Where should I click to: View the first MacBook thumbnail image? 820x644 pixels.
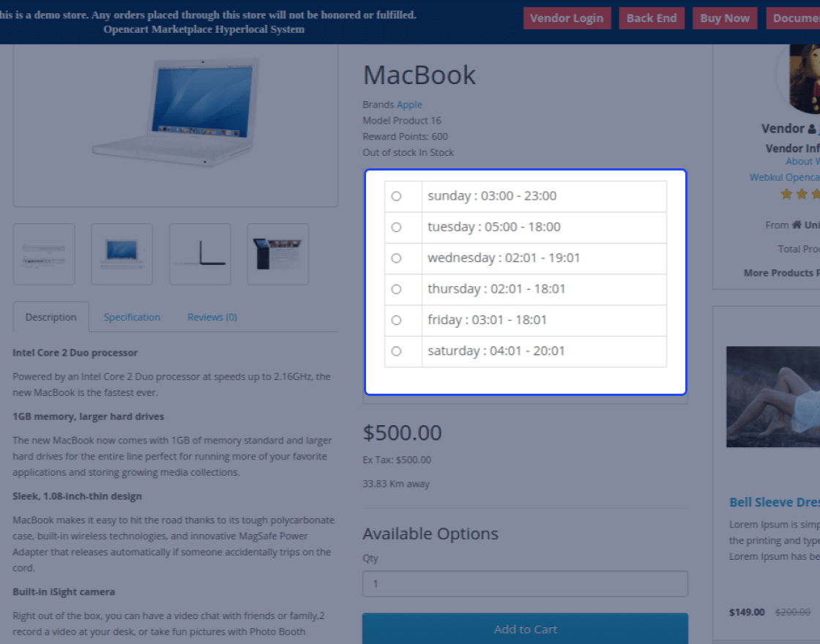click(x=44, y=254)
